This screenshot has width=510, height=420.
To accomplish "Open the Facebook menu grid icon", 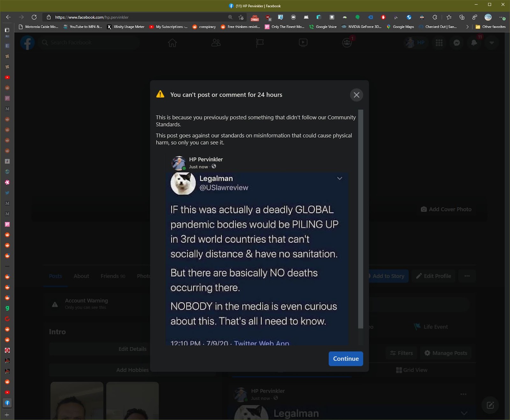I will (x=439, y=43).
